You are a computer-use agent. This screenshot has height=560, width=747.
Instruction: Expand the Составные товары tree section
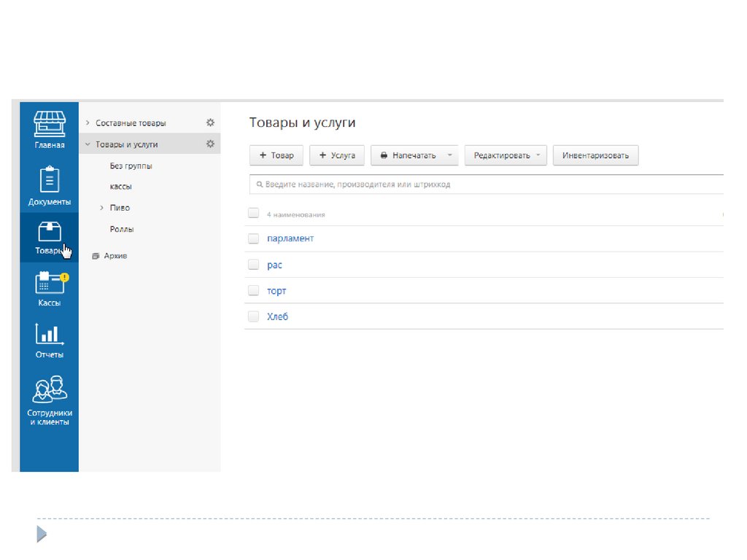pos(88,123)
